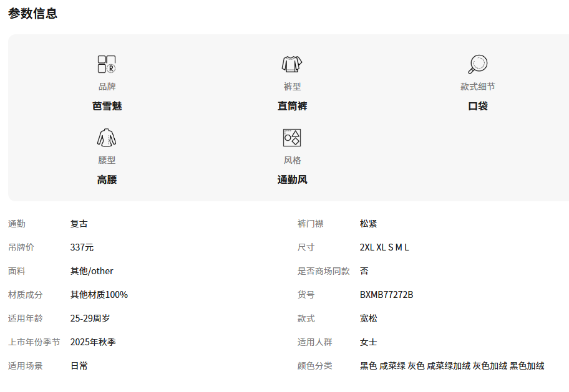Click the 2025年秋季 season value

tap(93, 342)
